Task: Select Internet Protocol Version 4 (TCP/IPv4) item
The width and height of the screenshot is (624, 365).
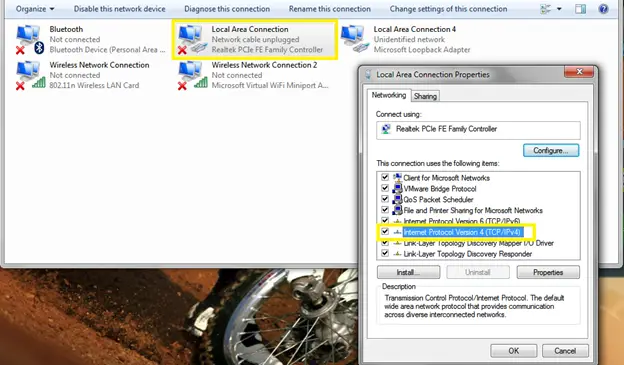Action: tap(462, 232)
